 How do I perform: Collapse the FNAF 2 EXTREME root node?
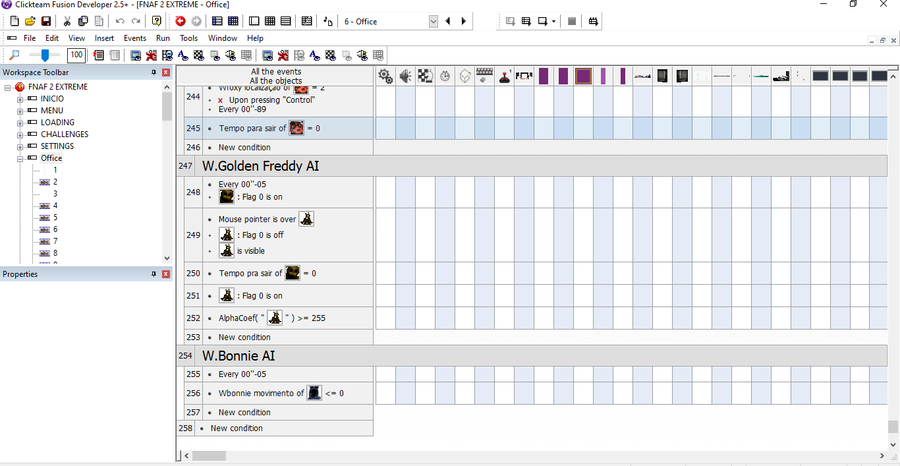click(x=9, y=87)
